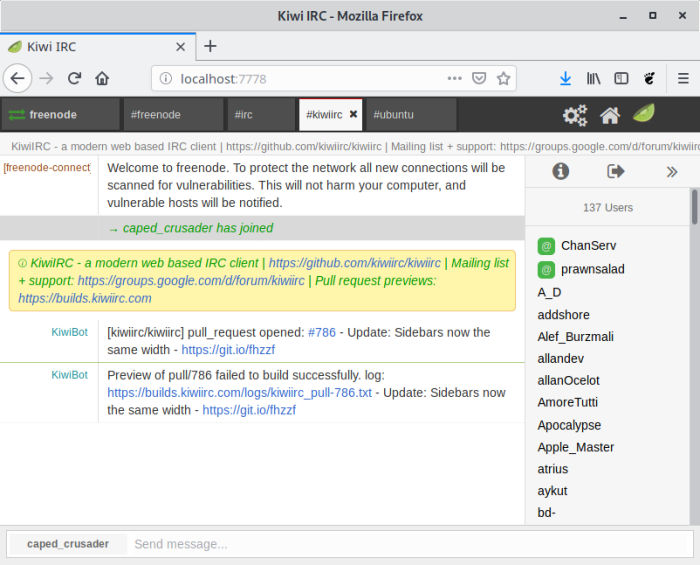Select allandev in user list
Screen dimensions: 700x565
click(560, 359)
